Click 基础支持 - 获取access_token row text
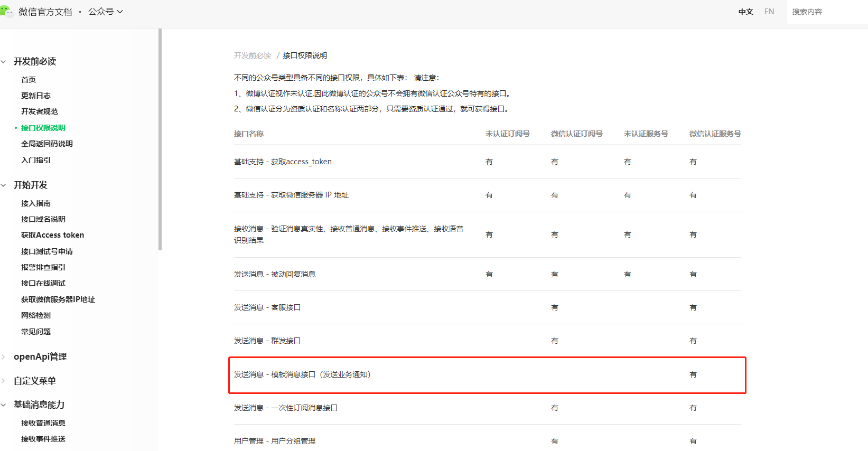 click(x=283, y=162)
